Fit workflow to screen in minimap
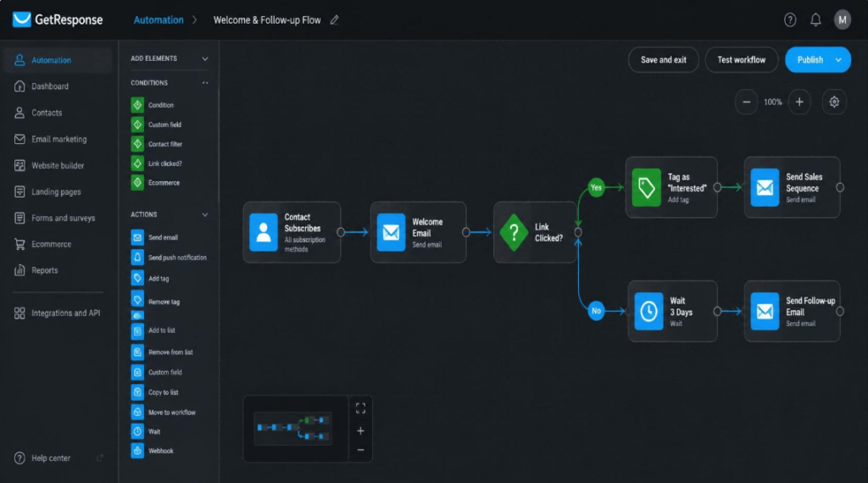The height and width of the screenshot is (483, 868). [x=360, y=408]
